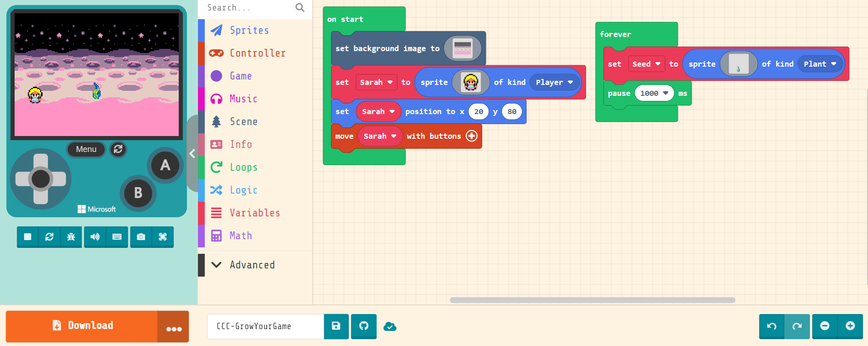Select the Logic toolbox category

(255, 190)
